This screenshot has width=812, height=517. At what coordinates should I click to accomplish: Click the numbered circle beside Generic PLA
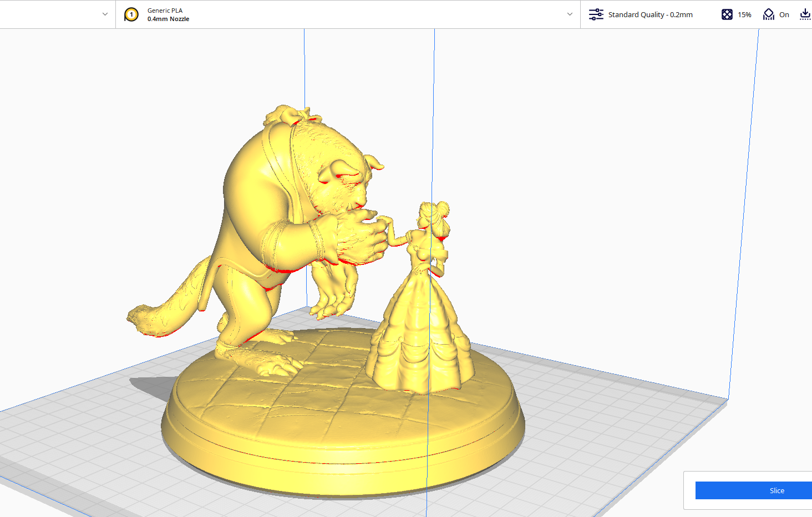(x=131, y=14)
